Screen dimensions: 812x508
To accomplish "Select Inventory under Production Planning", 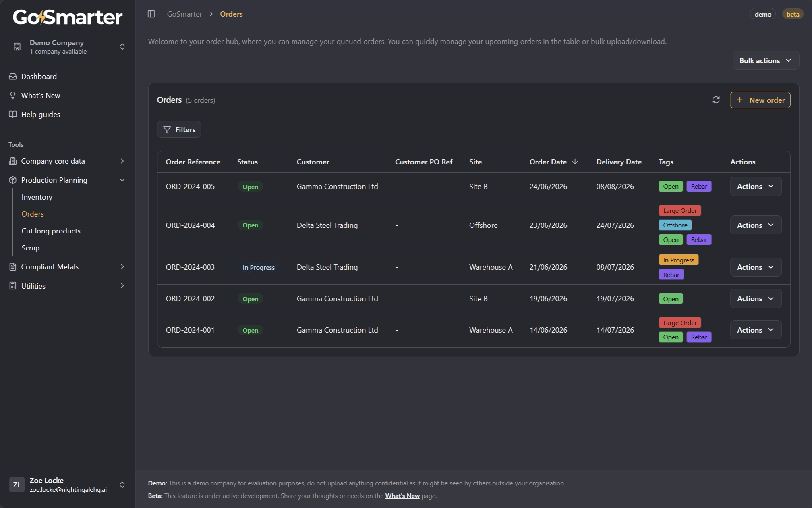I will [x=37, y=197].
